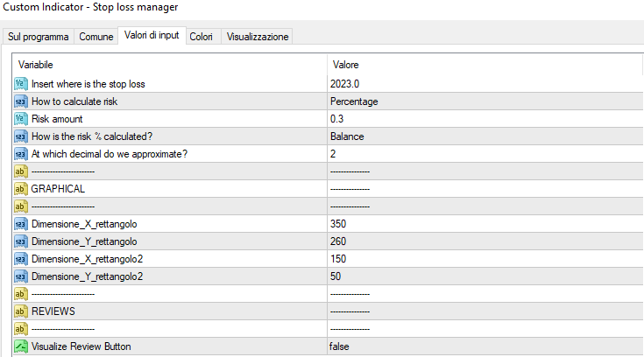Go to the 'Visualizzazione' tab
This screenshot has height=357, width=644.
pos(258,38)
